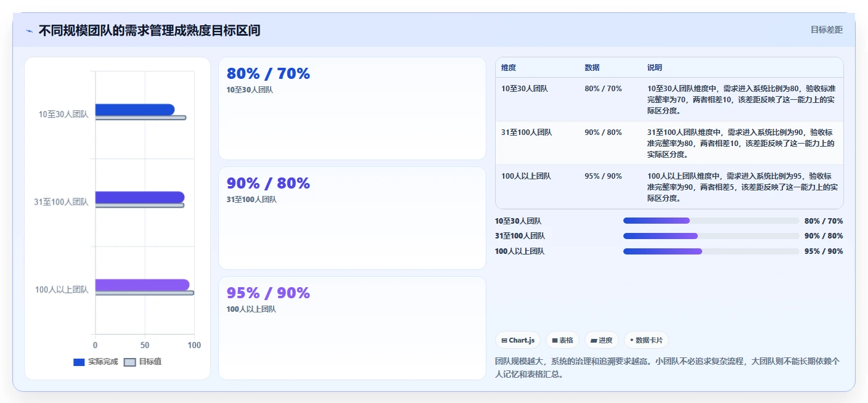The image size is (868, 403).
Task: Click 100人以上团队 label on chart axis
Action: [x=62, y=290]
